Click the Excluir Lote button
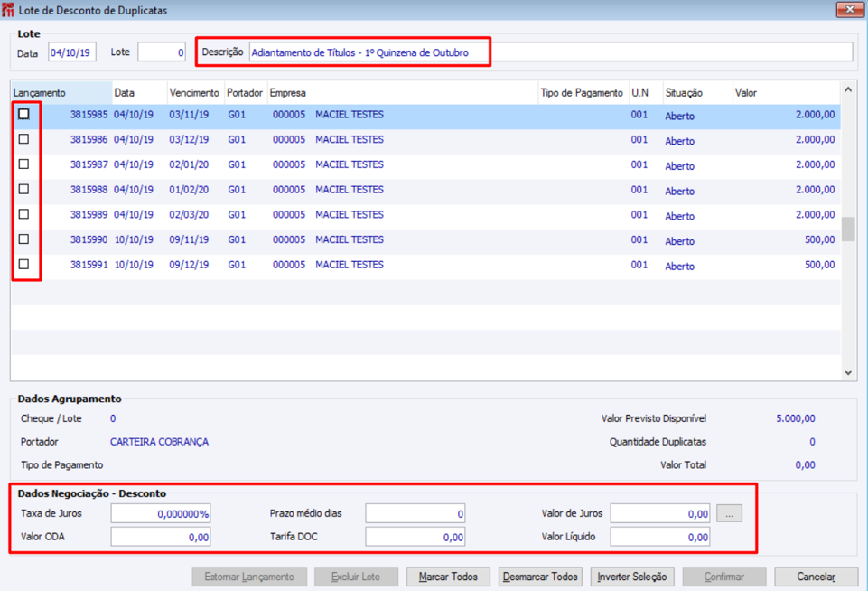This screenshot has height=591, width=868. pyautogui.click(x=356, y=577)
